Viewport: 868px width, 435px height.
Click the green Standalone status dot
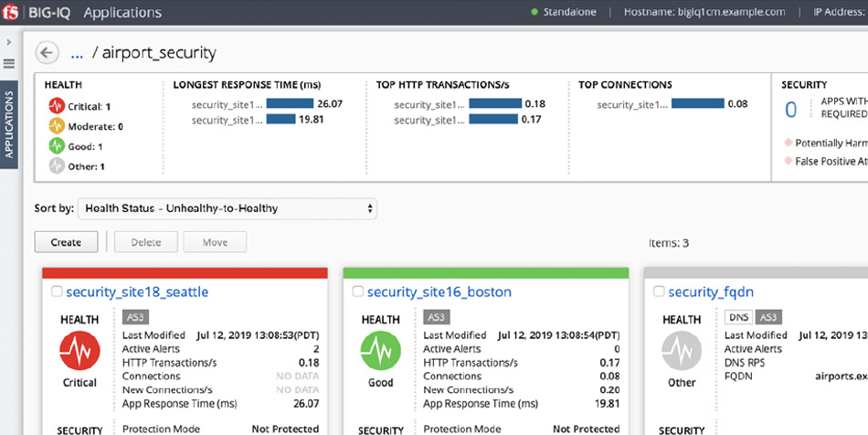(535, 12)
